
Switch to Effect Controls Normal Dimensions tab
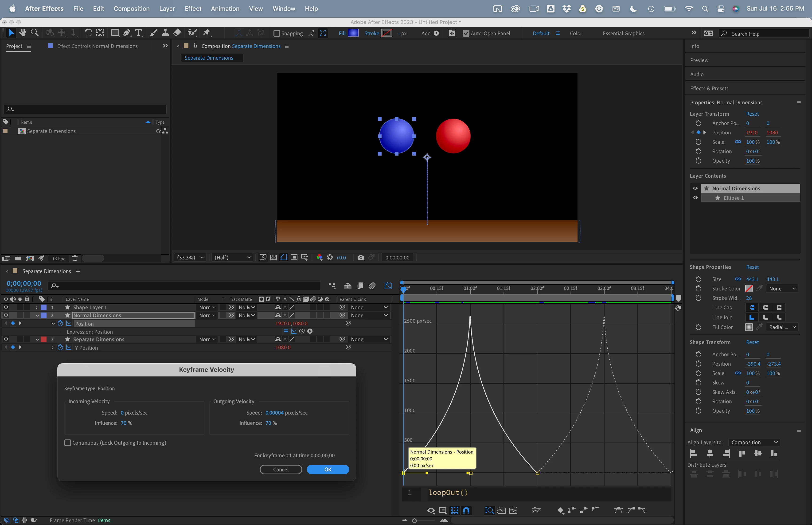click(97, 46)
